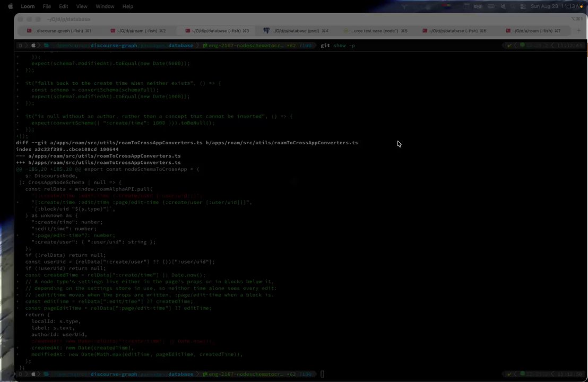Click the CrossAppNodeSchema | null line
Image resolution: width=588 pixels, height=382 pixels.
click(x=70, y=182)
